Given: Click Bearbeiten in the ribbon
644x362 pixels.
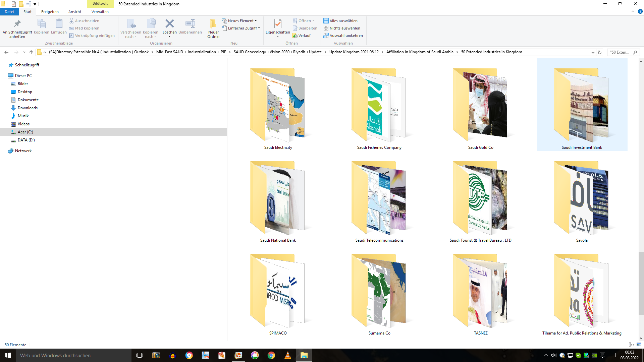Looking at the screenshot, I should click(305, 28).
